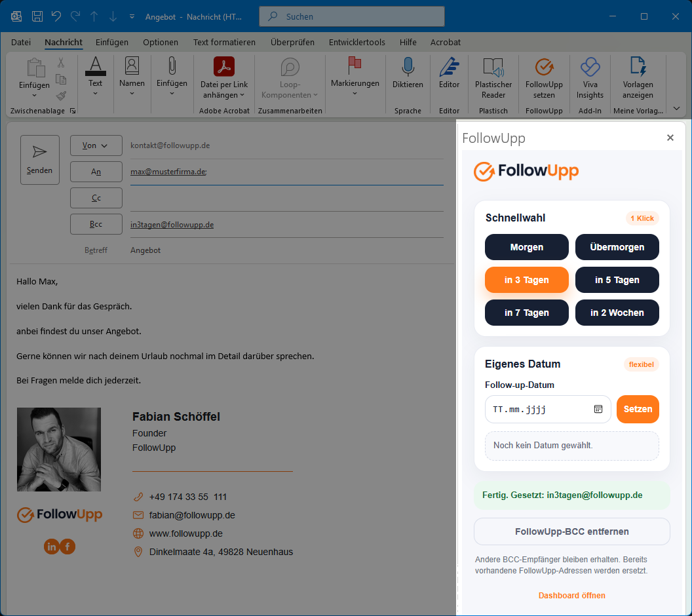Click the Format Painter brush icon
The height and width of the screenshot is (616, 692).
[x=61, y=96]
